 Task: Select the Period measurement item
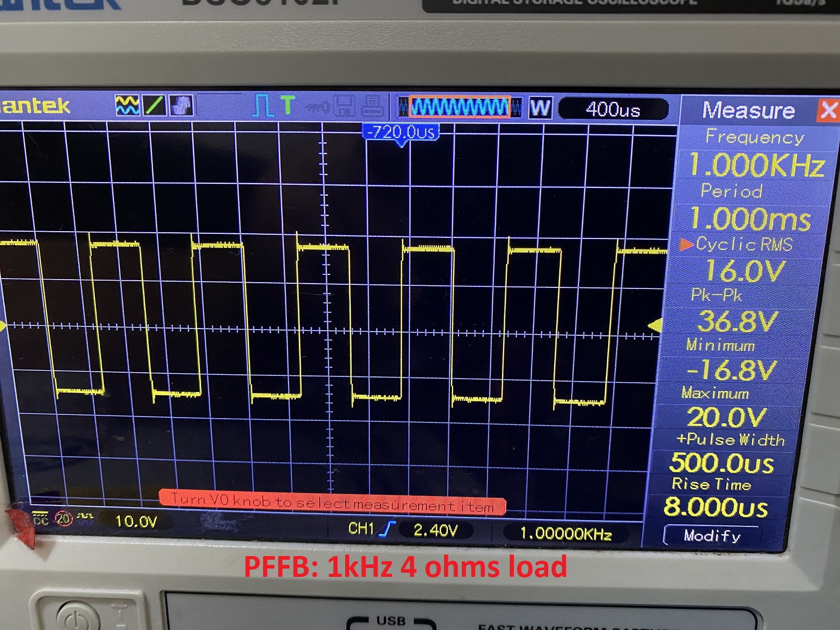coord(732,191)
